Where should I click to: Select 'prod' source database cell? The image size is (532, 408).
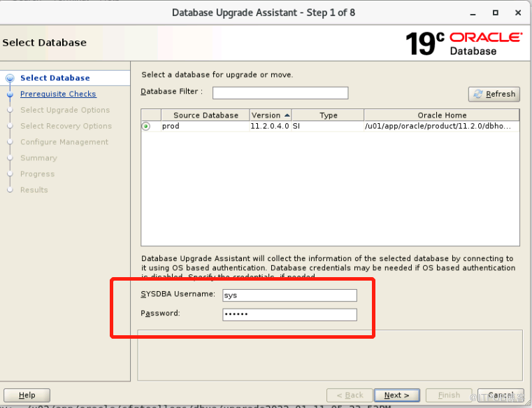(206, 127)
